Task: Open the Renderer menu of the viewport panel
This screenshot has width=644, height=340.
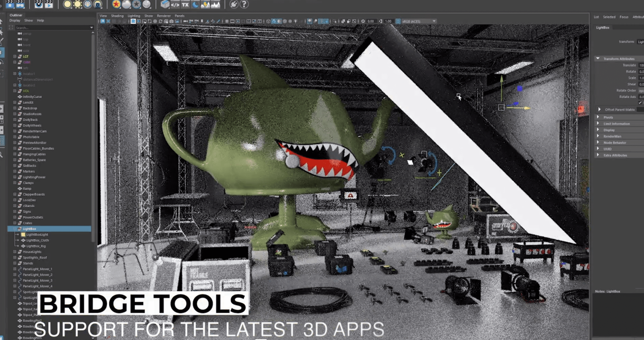Action: tap(164, 16)
